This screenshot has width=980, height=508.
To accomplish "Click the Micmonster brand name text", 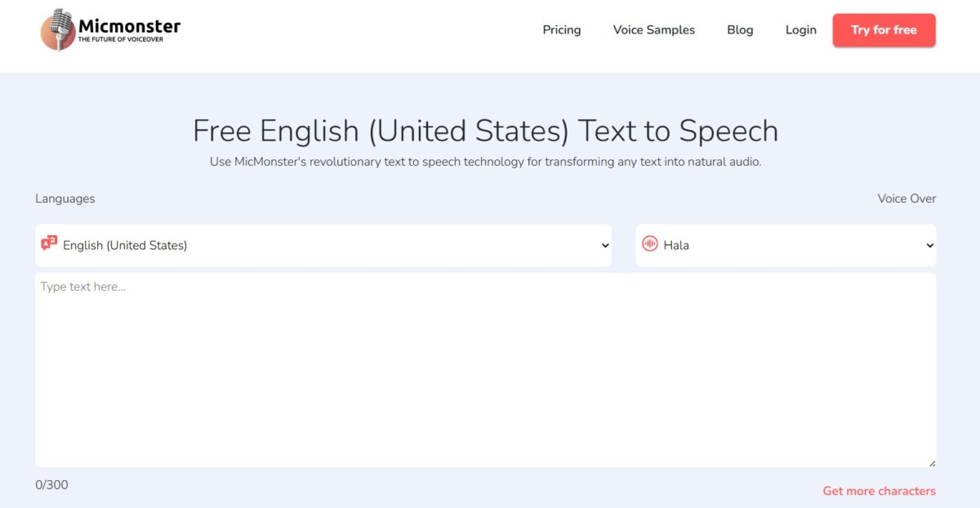I will pos(129,25).
